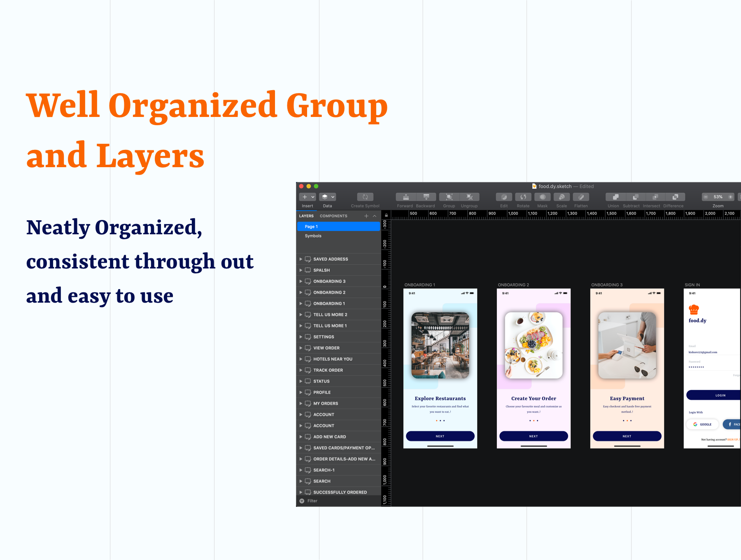Apply the Union boolean operation
741x560 pixels.
[615, 197]
